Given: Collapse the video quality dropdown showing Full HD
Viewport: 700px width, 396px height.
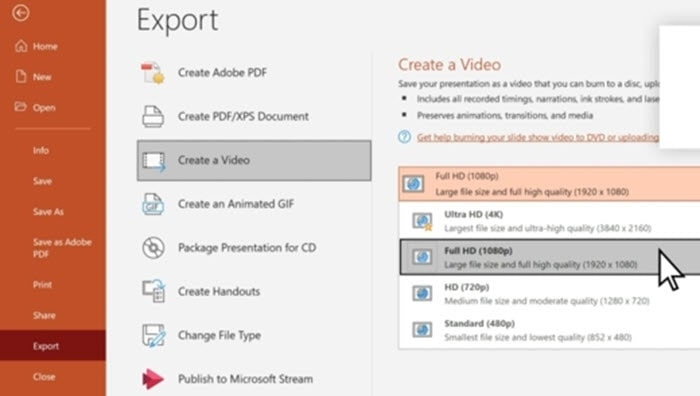Looking at the screenshot, I should (549, 184).
